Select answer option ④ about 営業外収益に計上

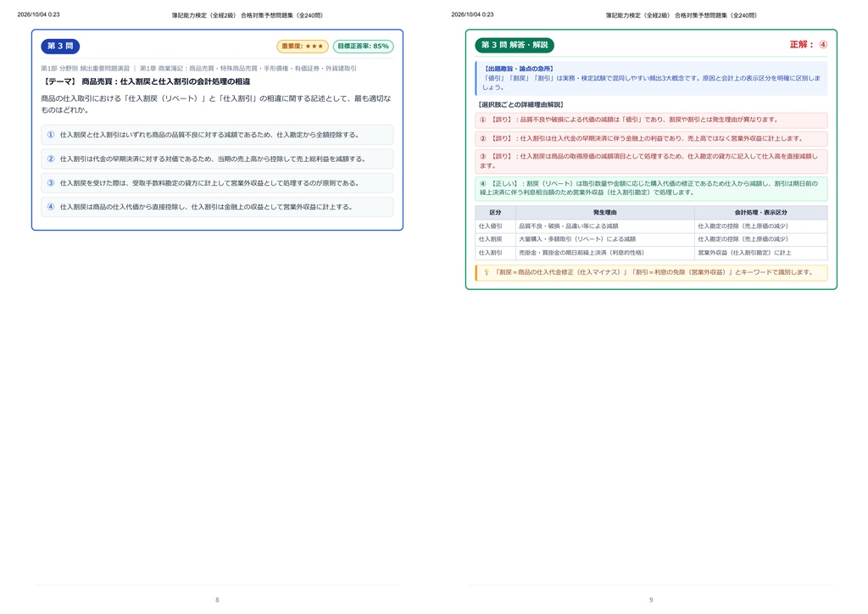pos(217,207)
